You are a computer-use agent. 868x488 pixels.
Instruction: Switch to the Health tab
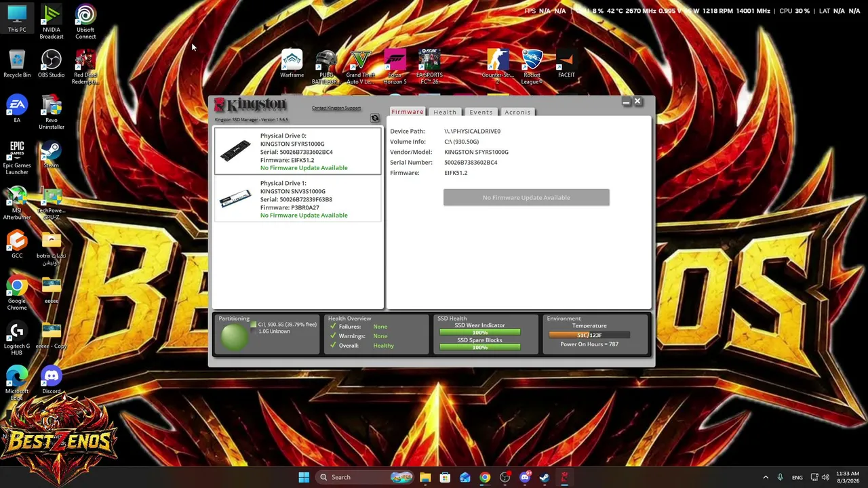pyautogui.click(x=445, y=112)
